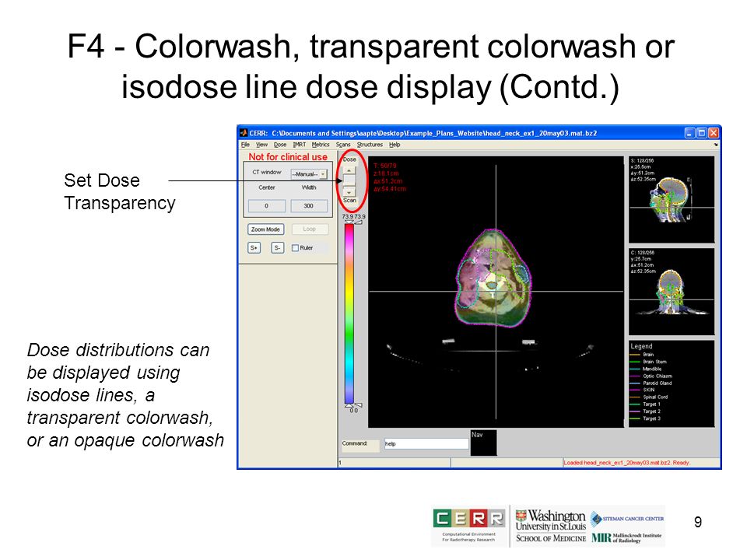The height and width of the screenshot is (560, 747).
Task: Click the Zoom Mode button
Action: (x=266, y=229)
